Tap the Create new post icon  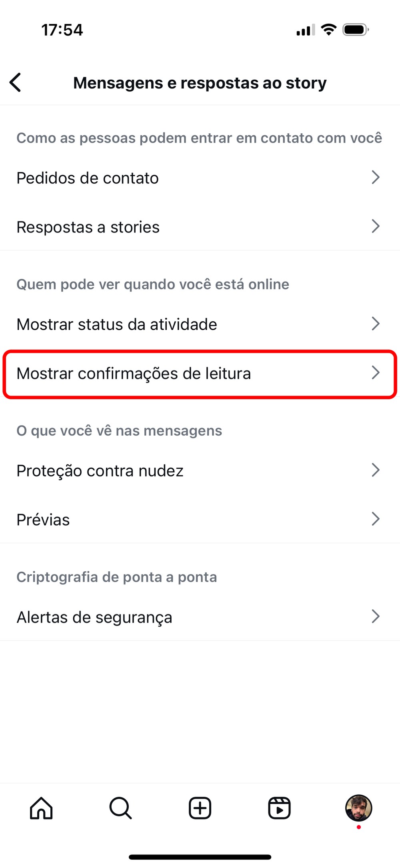pyautogui.click(x=200, y=808)
